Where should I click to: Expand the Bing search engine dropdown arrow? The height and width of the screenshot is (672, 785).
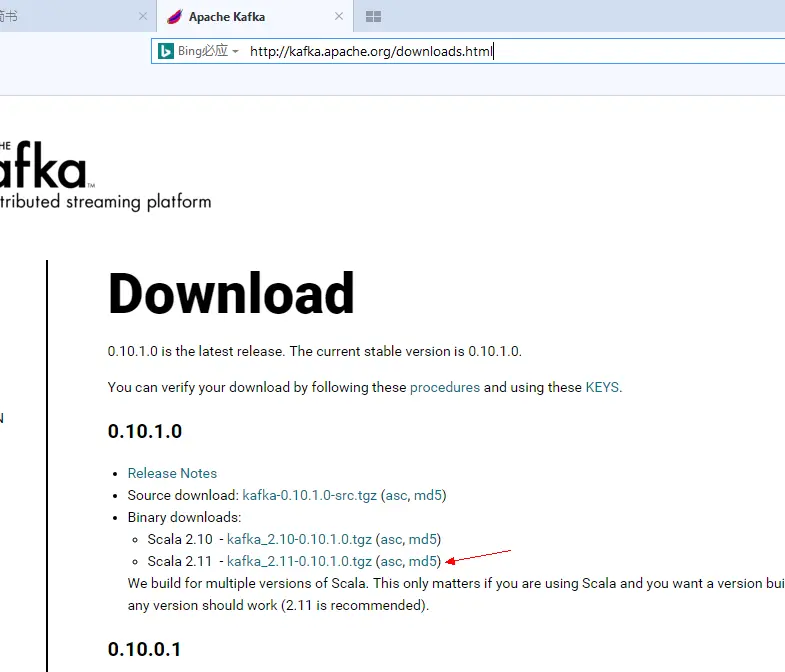coord(235,52)
